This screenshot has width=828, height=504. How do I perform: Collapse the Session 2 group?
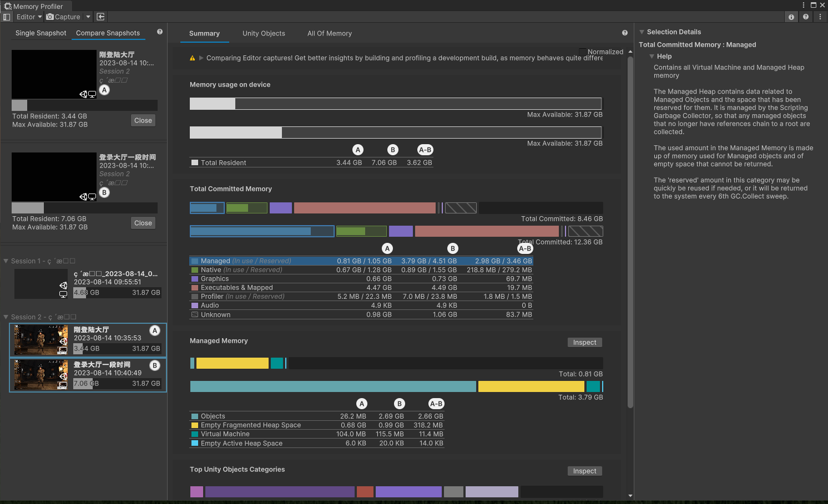[x=6, y=317]
